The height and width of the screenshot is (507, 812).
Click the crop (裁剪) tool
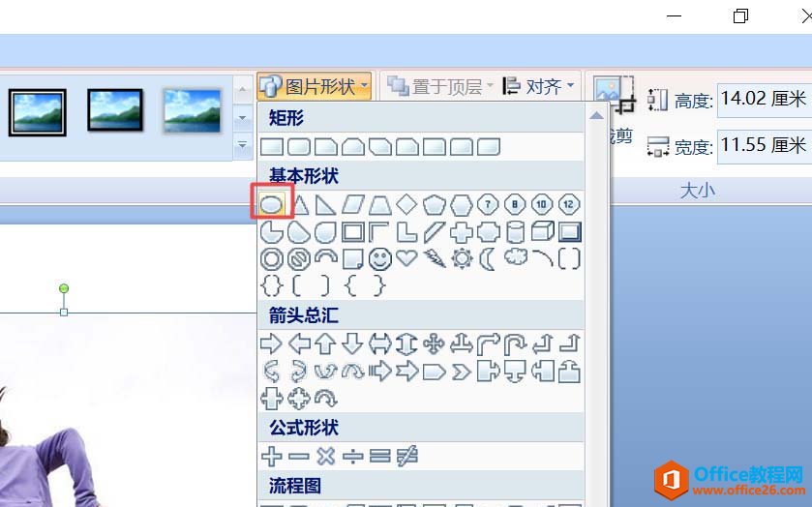(616, 108)
